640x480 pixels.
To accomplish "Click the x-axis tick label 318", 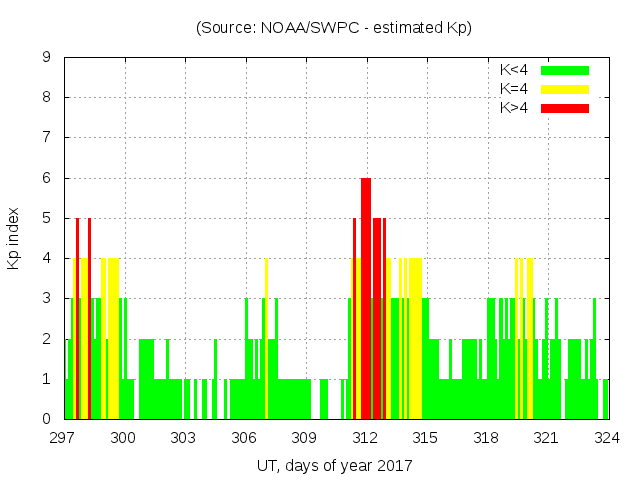I will (x=486, y=437).
